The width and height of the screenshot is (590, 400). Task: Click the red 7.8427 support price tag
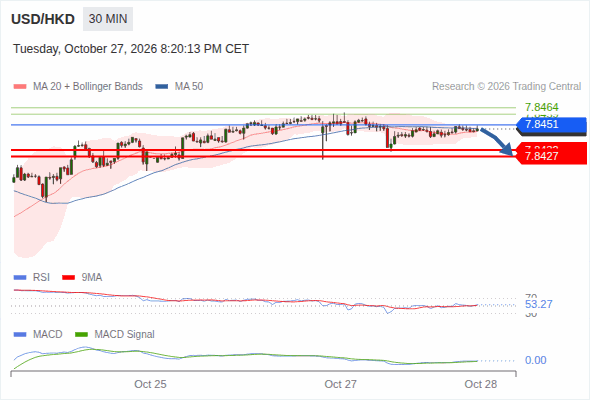tap(552, 156)
